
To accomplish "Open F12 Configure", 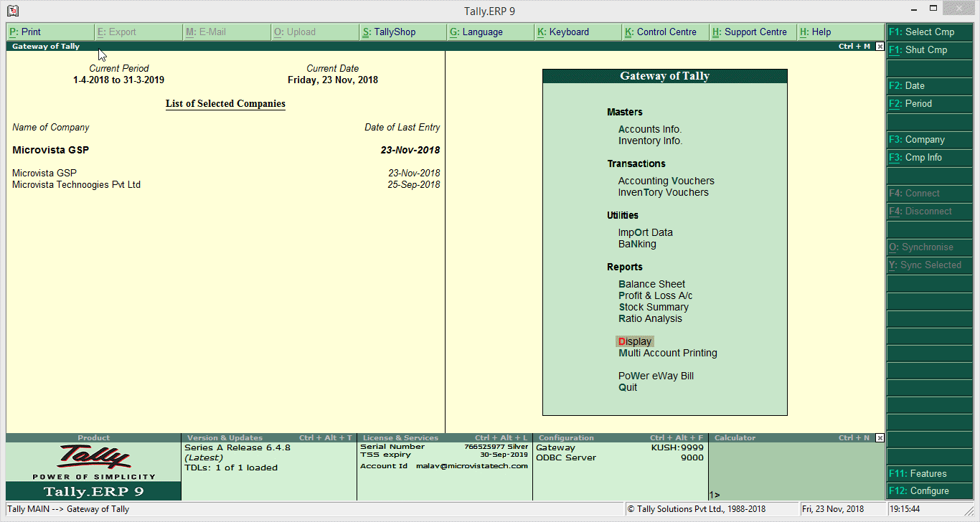I will click(x=930, y=491).
